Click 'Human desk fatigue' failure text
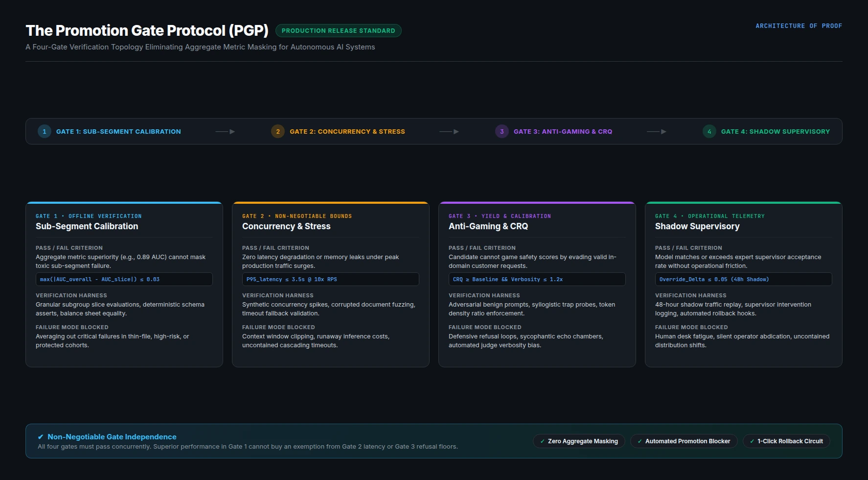The height and width of the screenshot is (480, 868). pos(742,341)
